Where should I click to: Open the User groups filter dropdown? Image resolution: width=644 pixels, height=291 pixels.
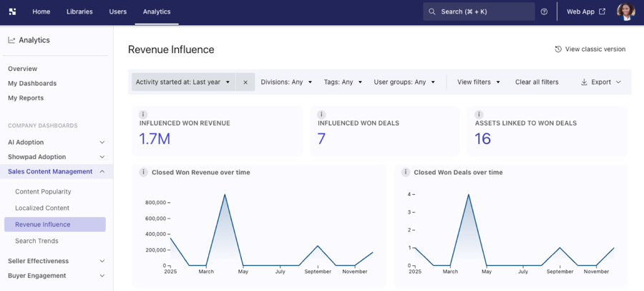(404, 82)
